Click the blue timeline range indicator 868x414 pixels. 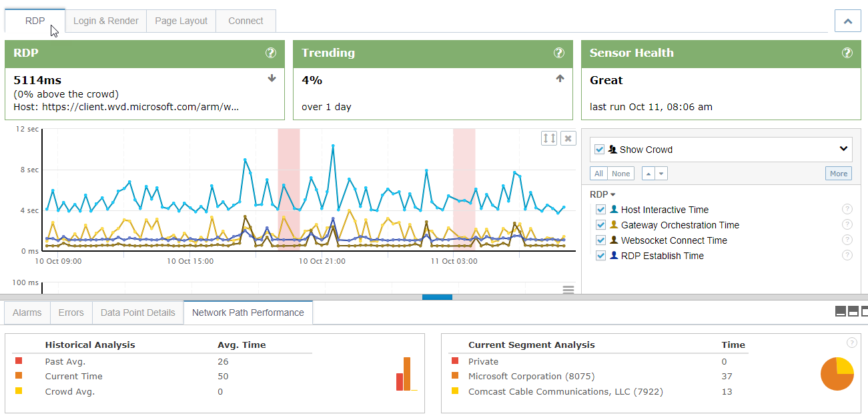coord(437,298)
